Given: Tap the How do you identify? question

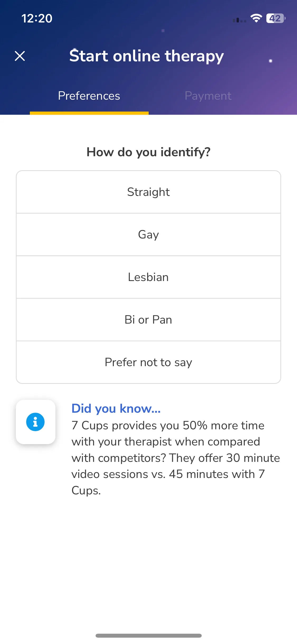Looking at the screenshot, I should click(148, 152).
